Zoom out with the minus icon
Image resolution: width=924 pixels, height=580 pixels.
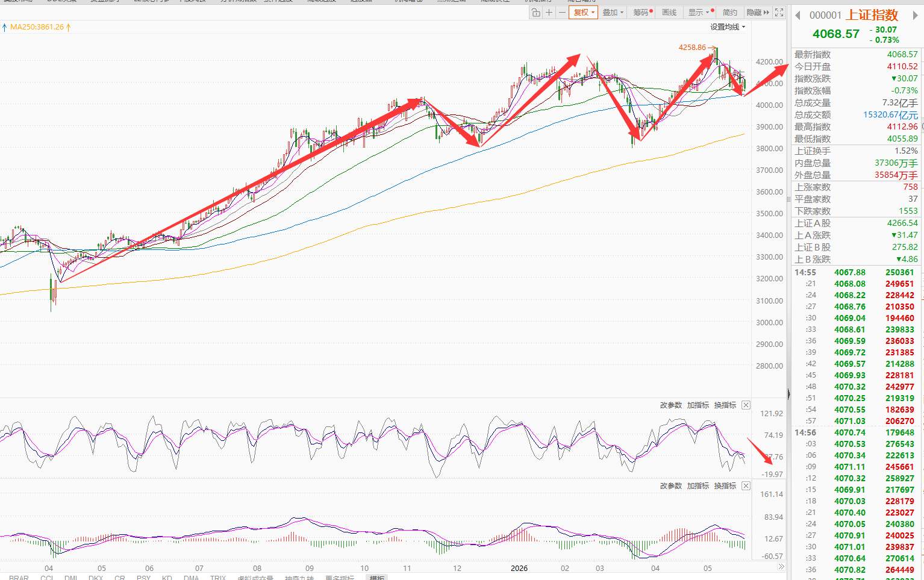562,12
